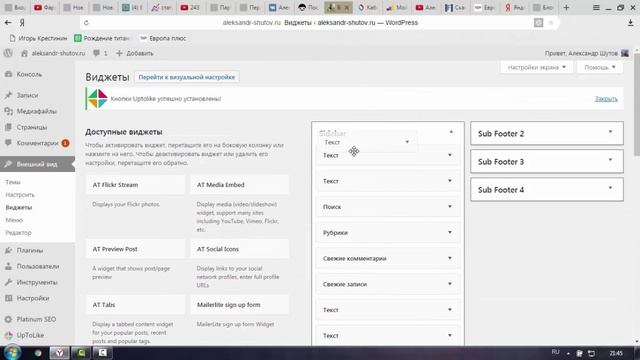Click the UpToLike colorful icon in sidebar
Image resolution: width=640 pixels, height=360 pixels.
click(x=8, y=335)
